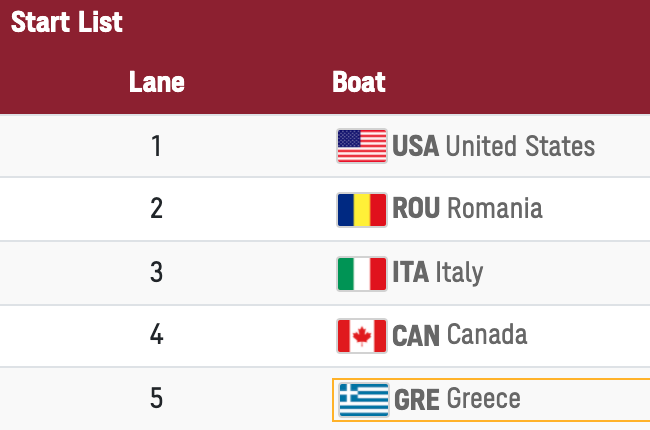Select lane number 5 cell
This screenshot has width=650, height=430.
[156, 398]
